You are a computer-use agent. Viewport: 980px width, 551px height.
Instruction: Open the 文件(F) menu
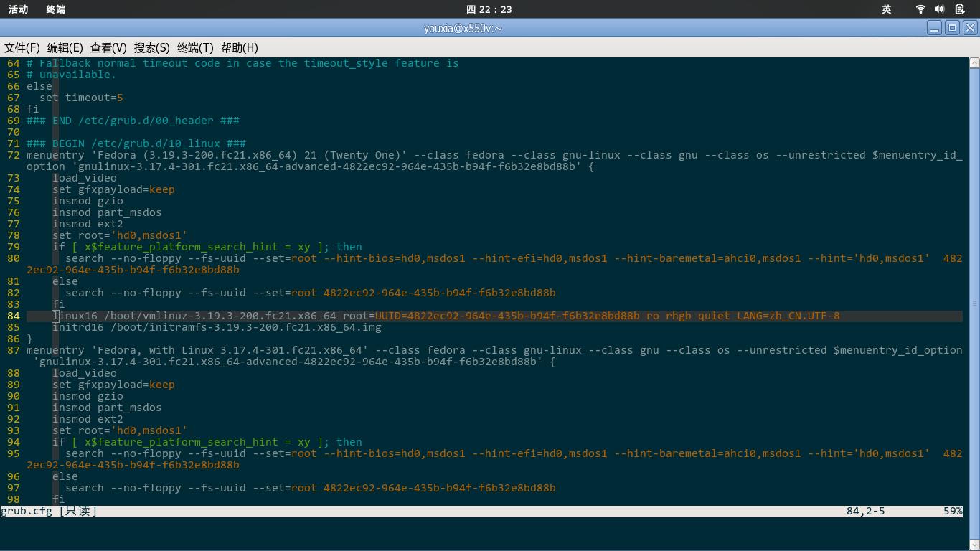(22, 47)
